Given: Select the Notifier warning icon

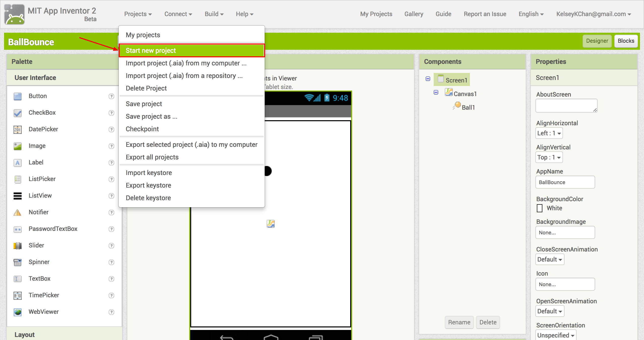Looking at the screenshot, I should [18, 212].
